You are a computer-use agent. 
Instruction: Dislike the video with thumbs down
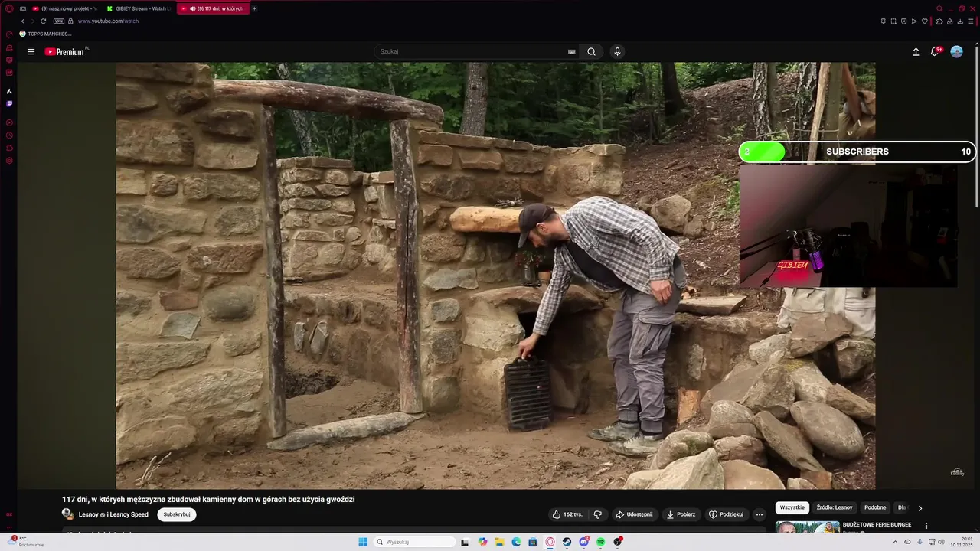(x=598, y=514)
